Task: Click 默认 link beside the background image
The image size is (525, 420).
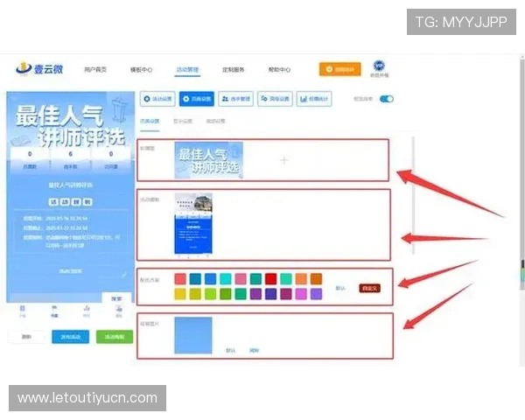Action: (231, 350)
